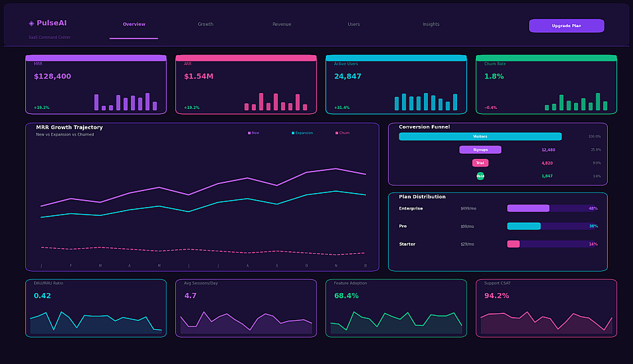
Task: Click the Starter plan progress bar
Action: click(x=553, y=244)
